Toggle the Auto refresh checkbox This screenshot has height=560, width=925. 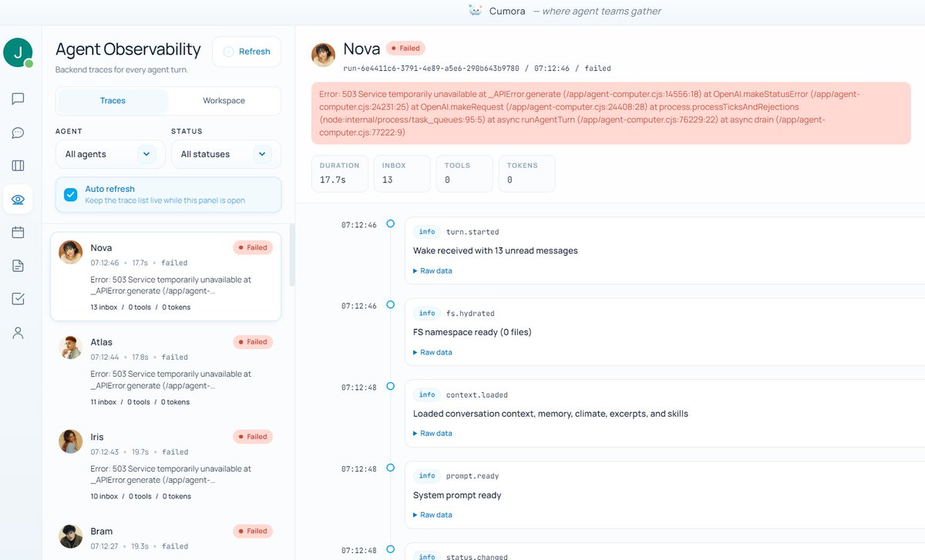point(71,194)
